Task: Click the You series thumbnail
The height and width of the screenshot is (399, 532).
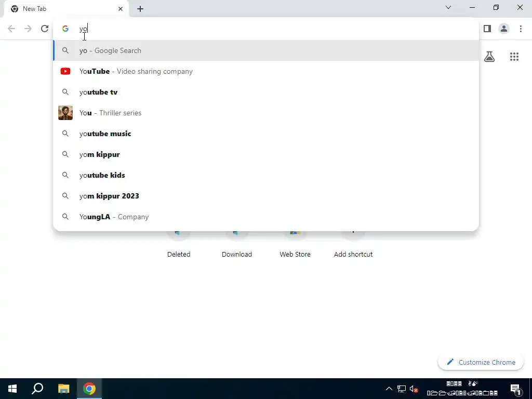Action: (x=65, y=113)
